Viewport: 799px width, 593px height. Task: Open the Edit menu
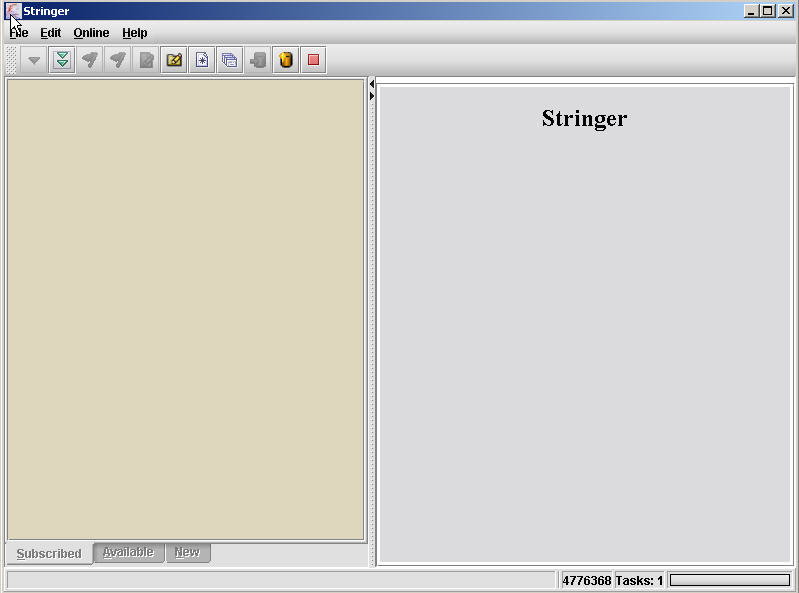click(50, 33)
